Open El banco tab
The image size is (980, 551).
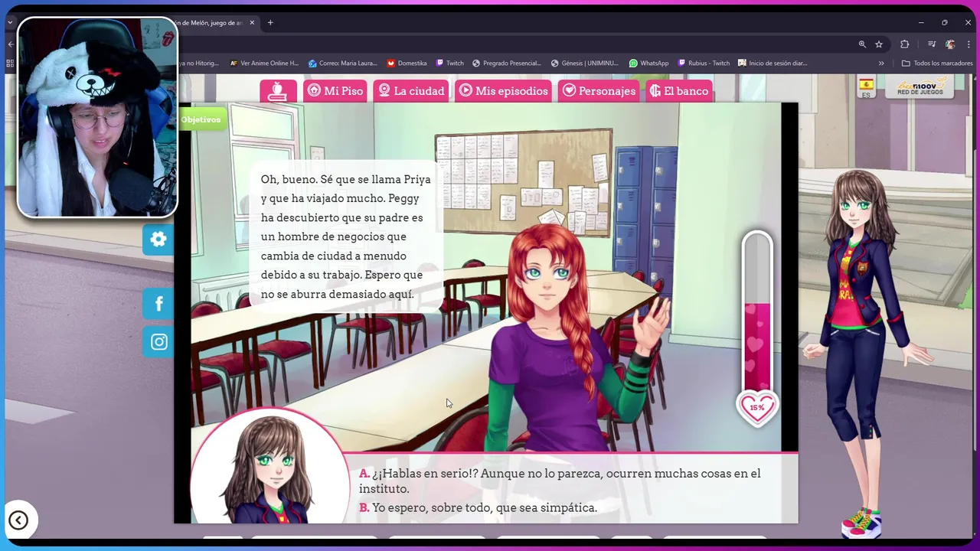[679, 91]
